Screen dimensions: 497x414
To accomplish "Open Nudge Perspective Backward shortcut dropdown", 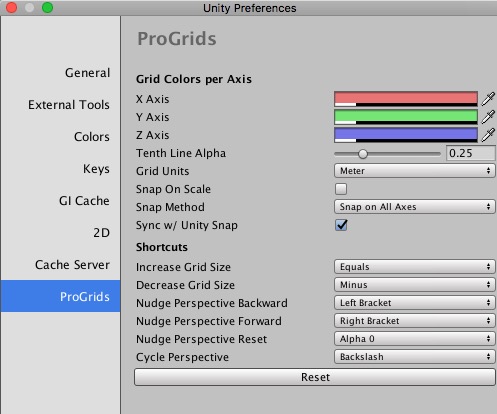I will point(415,303).
